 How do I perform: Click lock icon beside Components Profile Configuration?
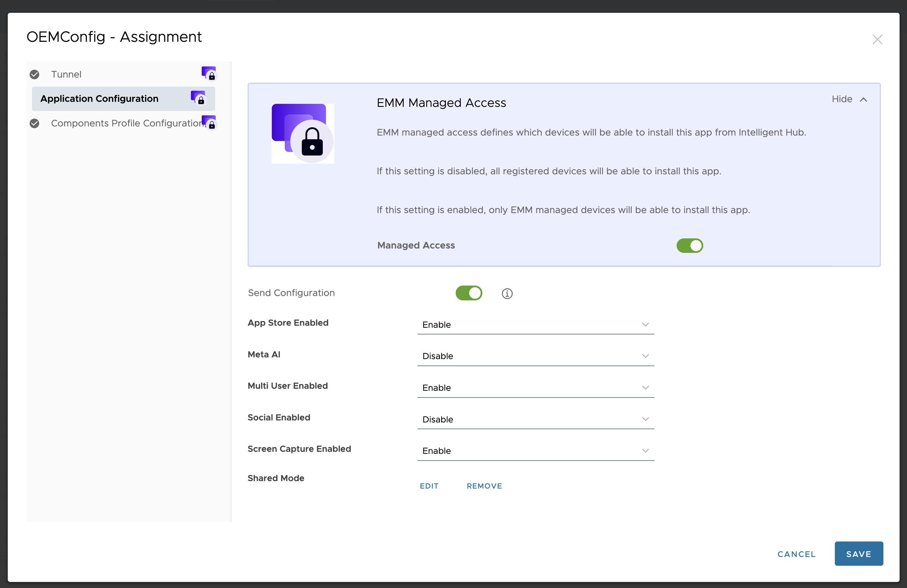(x=209, y=122)
